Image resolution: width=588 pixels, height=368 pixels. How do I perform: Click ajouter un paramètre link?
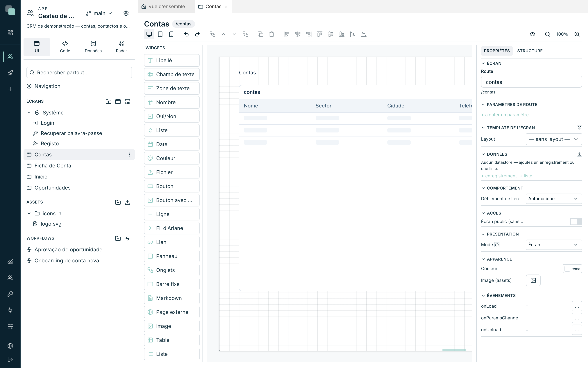[x=505, y=115]
